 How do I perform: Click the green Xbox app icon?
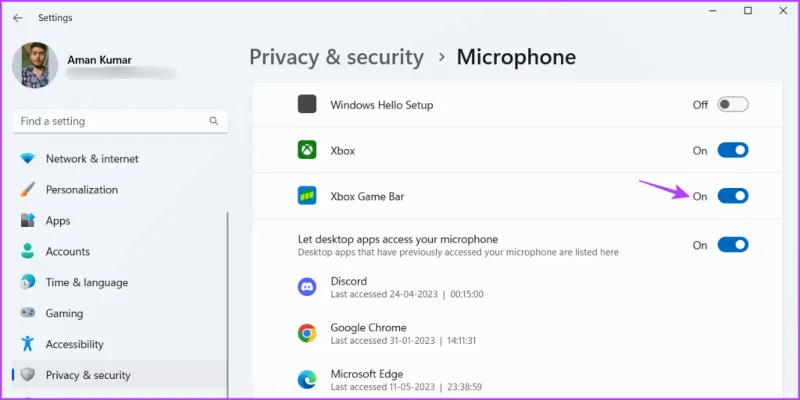tap(307, 150)
